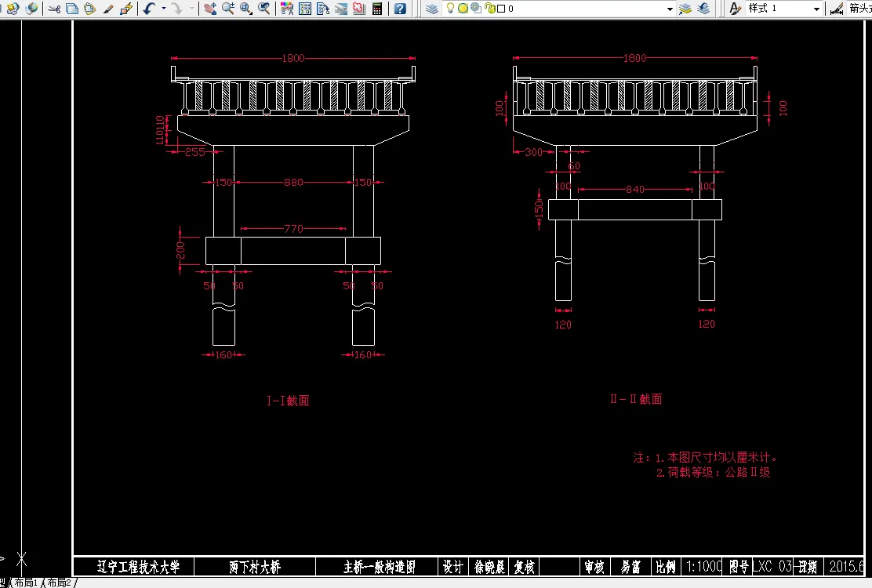Image resolution: width=872 pixels, height=588 pixels.
Task: Undo the last action with the Undo arrow
Action: pyautogui.click(x=149, y=9)
